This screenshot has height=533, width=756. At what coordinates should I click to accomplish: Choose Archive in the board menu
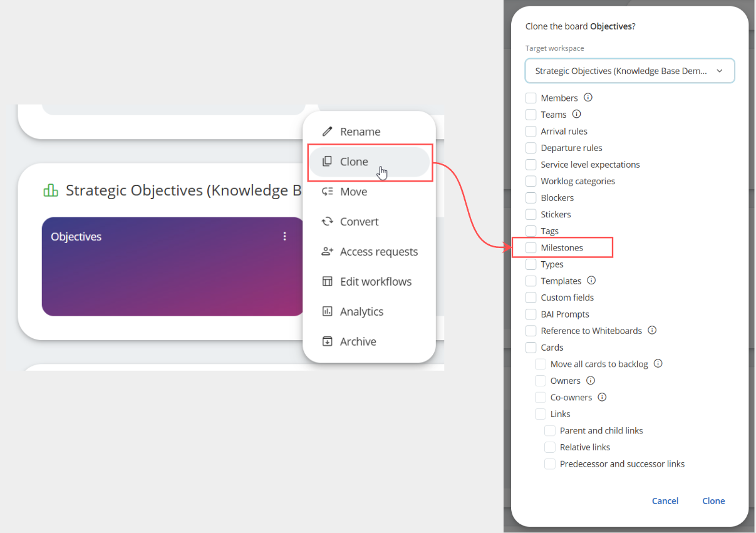[358, 341]
